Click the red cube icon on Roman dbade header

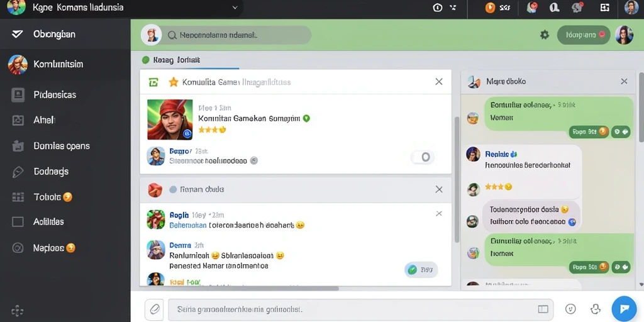point(155,189)
